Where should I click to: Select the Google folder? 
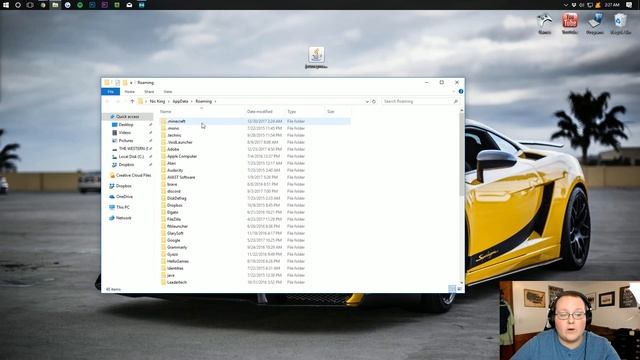(x=173, y=240)
